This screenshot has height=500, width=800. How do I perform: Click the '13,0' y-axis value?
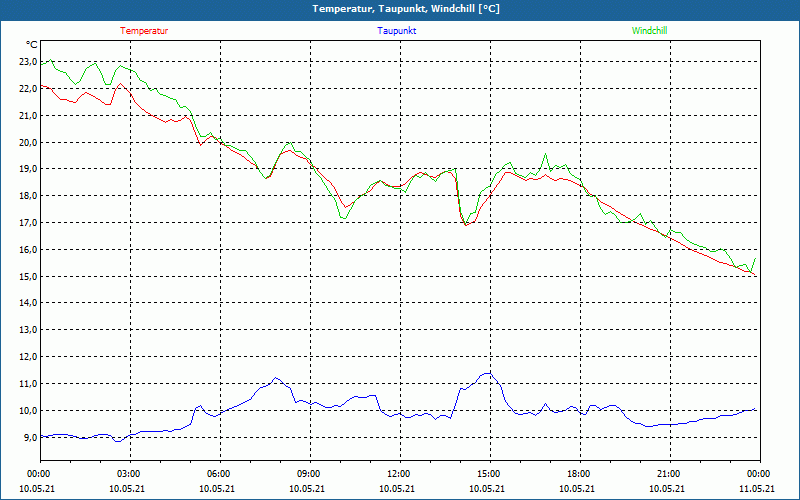pyautogui.click(x=28, y=330)
